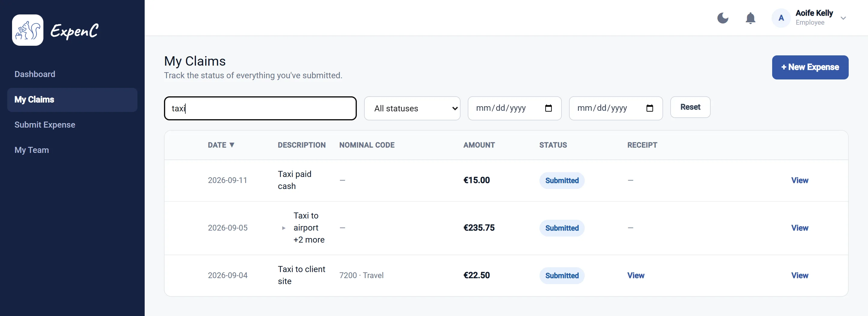Click the €235.75 amount cell
Screen dimensions: 868x316
coord(479,228)
